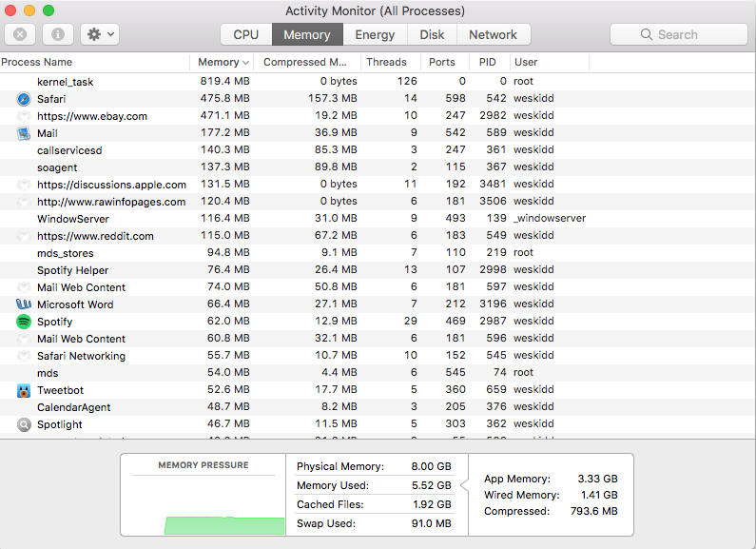Select the Memory tab

click(307, 35)
